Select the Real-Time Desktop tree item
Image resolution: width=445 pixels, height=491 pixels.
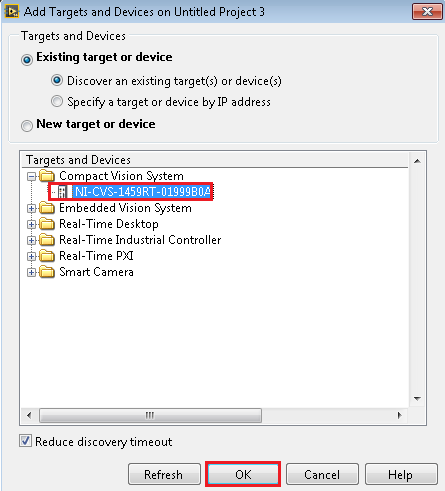tap(109, 224)
